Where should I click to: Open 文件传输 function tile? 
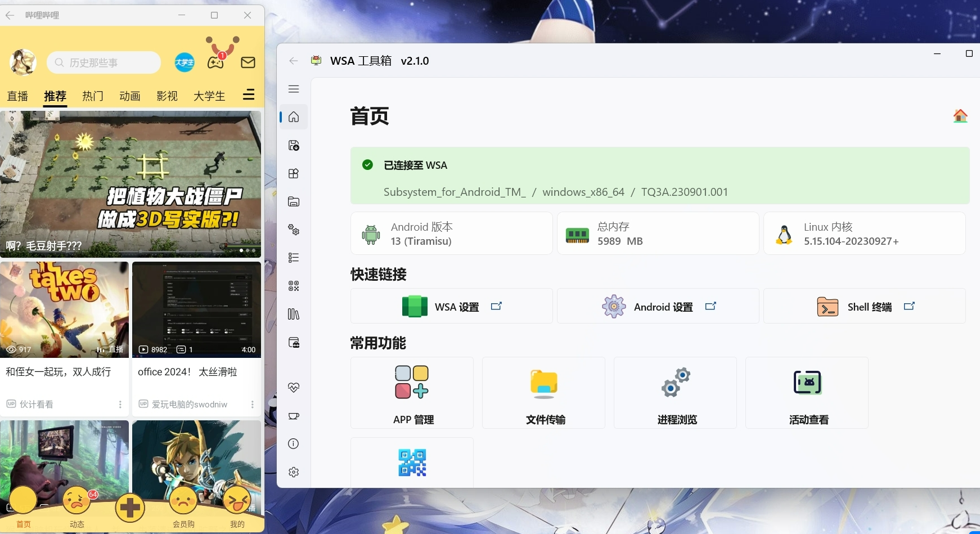click(x=543, y=393)
